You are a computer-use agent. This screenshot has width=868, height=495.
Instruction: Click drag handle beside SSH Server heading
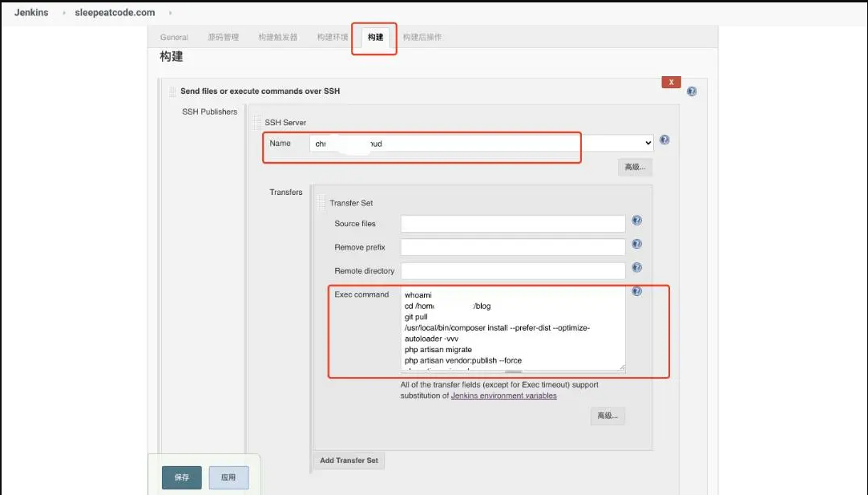[x=257, y=122]
